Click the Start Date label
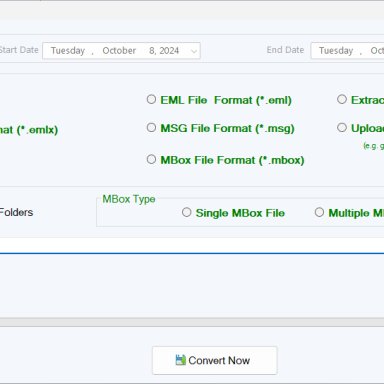Screen dimensions: 384x384 19,50
